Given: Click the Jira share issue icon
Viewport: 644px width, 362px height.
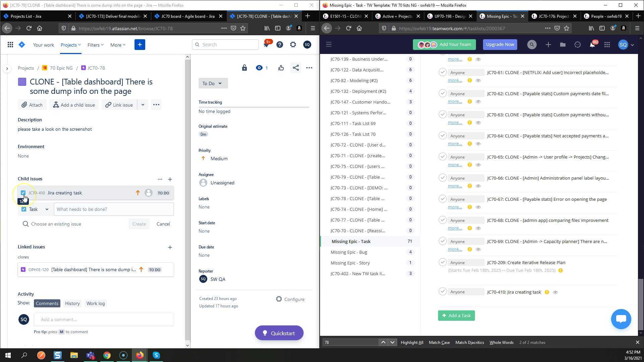Looking at the screenshot, I should point(296,68).
